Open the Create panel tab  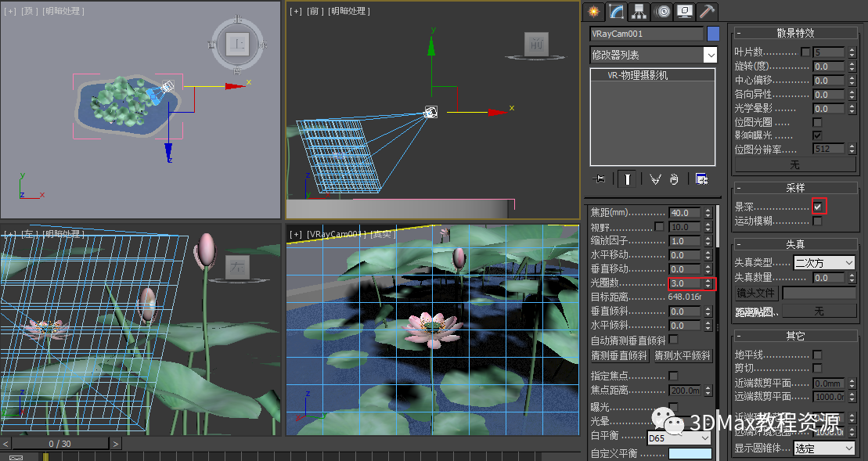[x=595, y=11]
